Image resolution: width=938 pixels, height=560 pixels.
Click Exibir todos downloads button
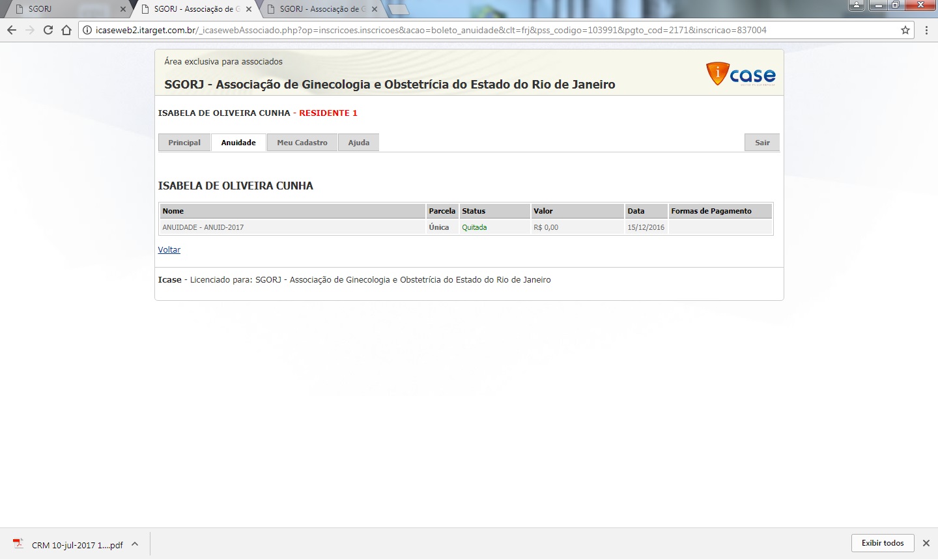(883, 543)
